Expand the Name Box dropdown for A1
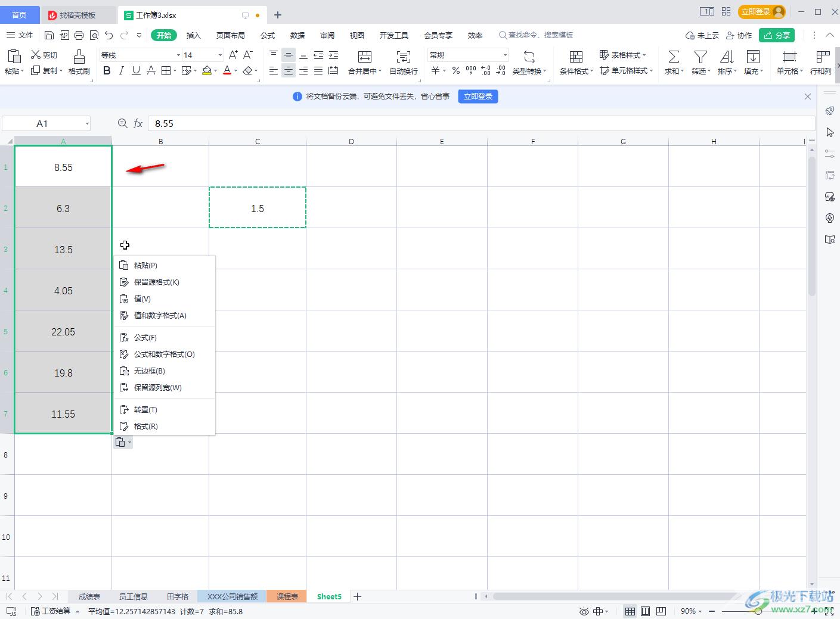The height and width of the screenshot is (619, 840). 87,123
